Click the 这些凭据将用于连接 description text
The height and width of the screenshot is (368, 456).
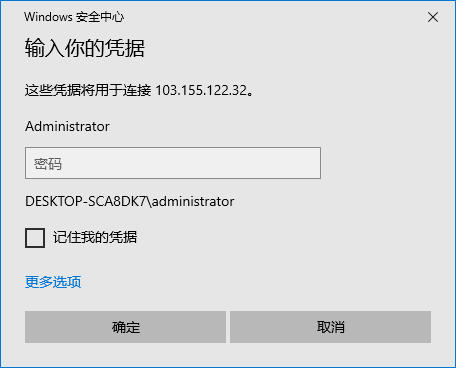click(x=88, y=90)
